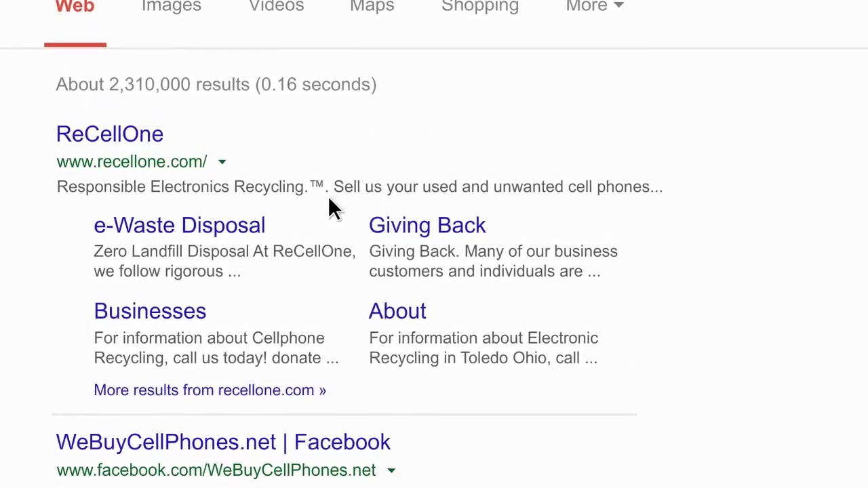Open the Shopping search tab
The image size is (868, 488).
point(479,7)
